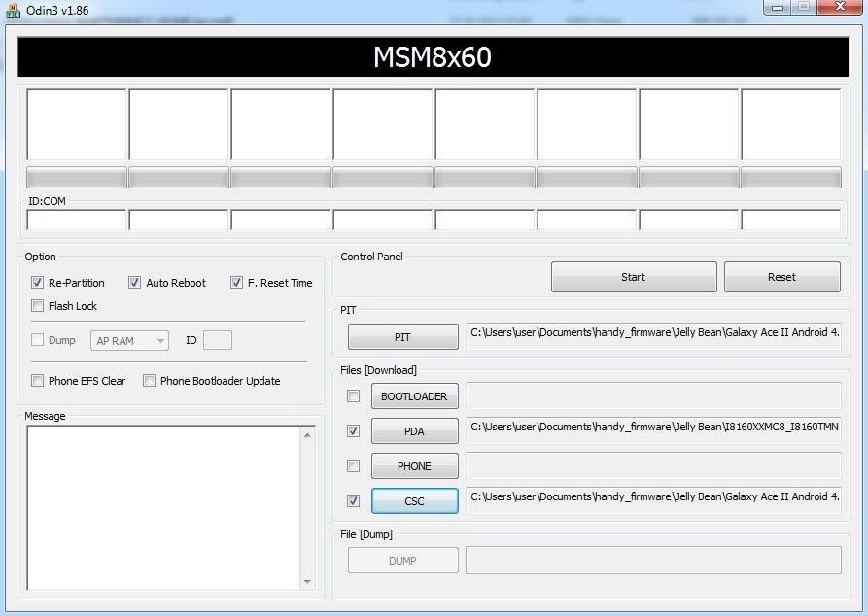Click inside the Message log area
The image size is (868, 616).
tap(164, 508)
